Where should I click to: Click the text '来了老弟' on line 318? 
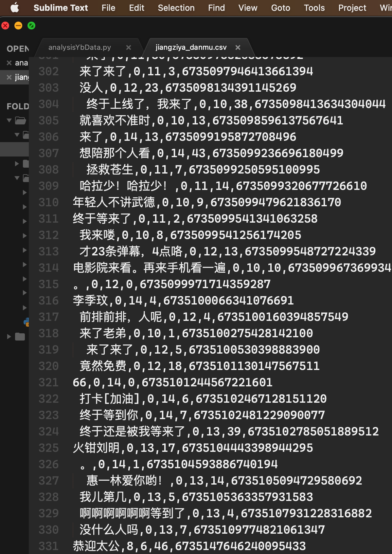103,333
